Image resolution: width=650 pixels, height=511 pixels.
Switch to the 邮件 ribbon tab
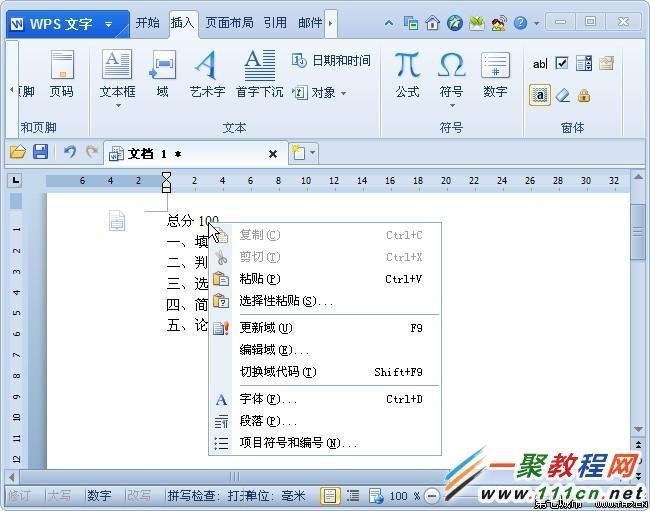310,23
